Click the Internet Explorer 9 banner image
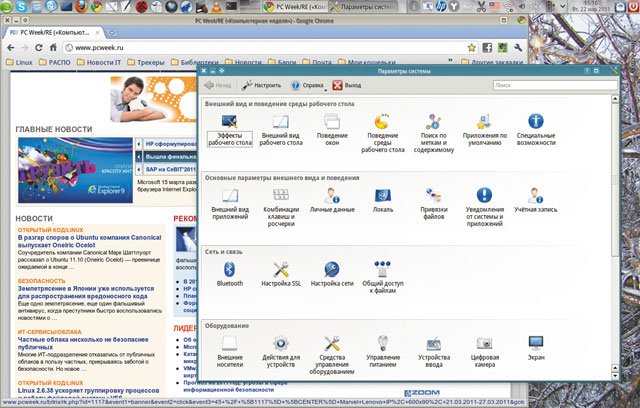This screenshot has height=408, width=640. 75,170
